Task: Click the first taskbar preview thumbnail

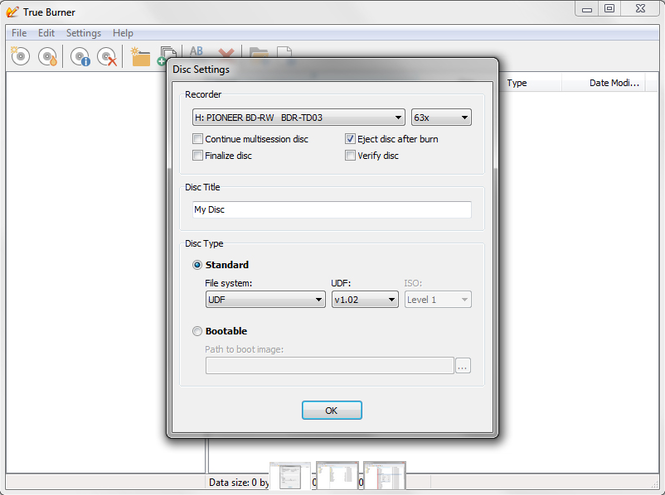Action: tap(290, 476)
